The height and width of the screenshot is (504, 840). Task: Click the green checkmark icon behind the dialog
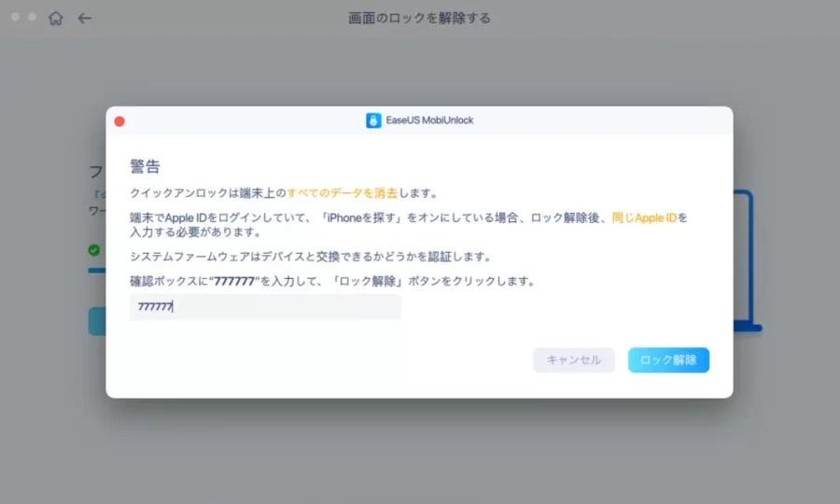click(x=94, y=250)
